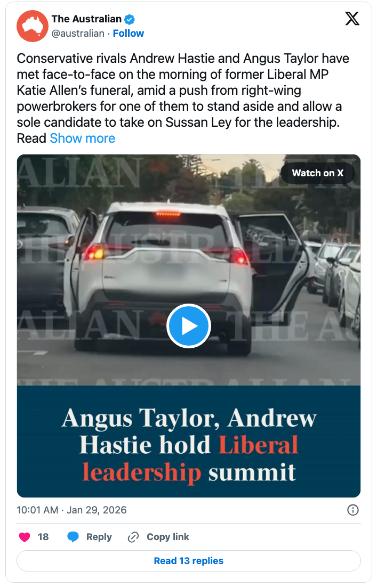
Task: Click the video headline caption banner
Action: click(x=189, y=442)
